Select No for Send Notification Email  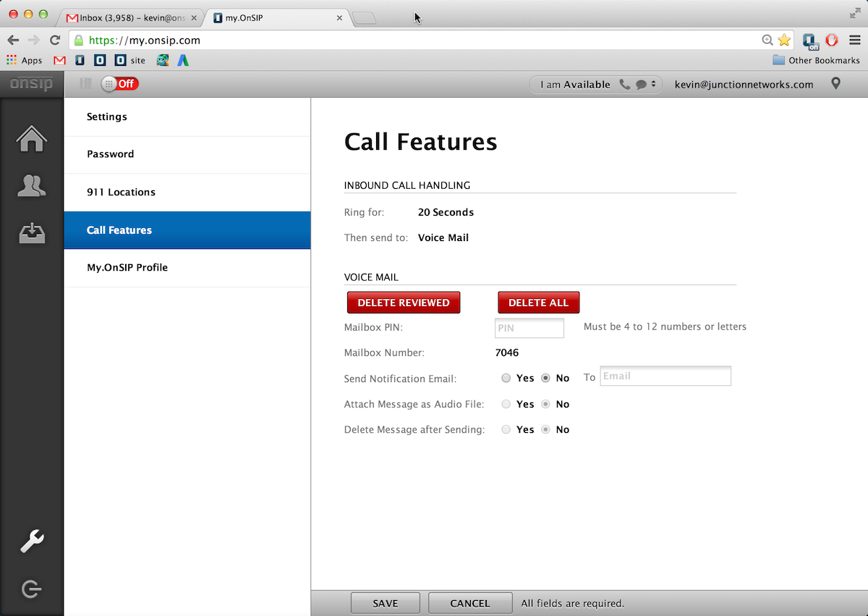[545, 378]
